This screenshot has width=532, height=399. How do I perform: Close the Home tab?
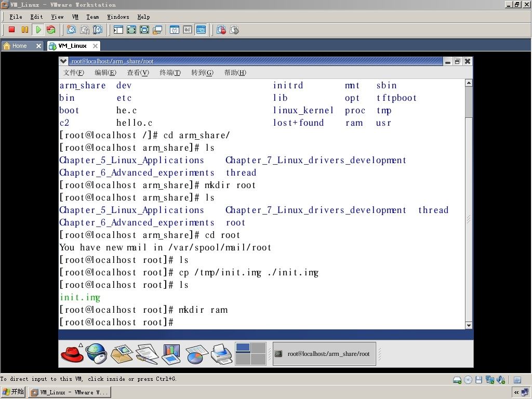click(x=38, y=46)
